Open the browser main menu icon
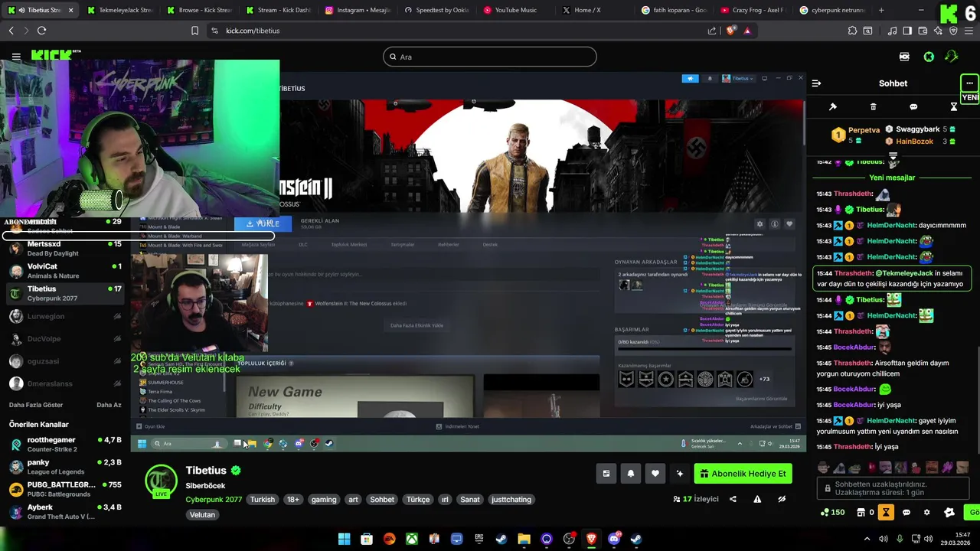Viewport: 980px width, 551px height. pyautogui.click(x=968, y=31)
